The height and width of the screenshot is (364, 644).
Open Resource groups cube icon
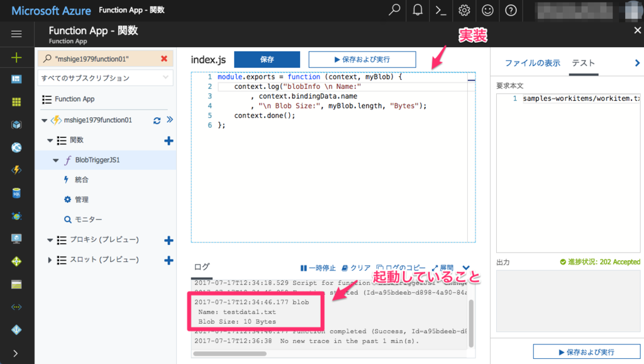point(16,125)
